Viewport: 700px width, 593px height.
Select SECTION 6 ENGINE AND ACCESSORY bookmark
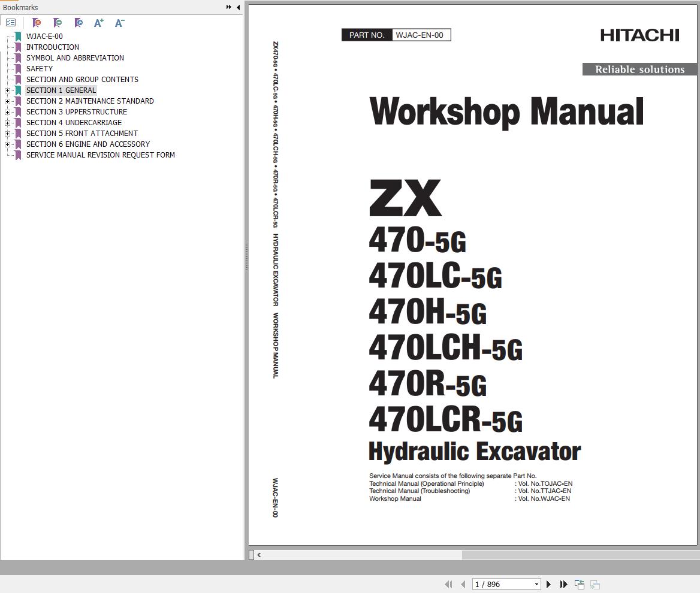(x=88, y=144)
